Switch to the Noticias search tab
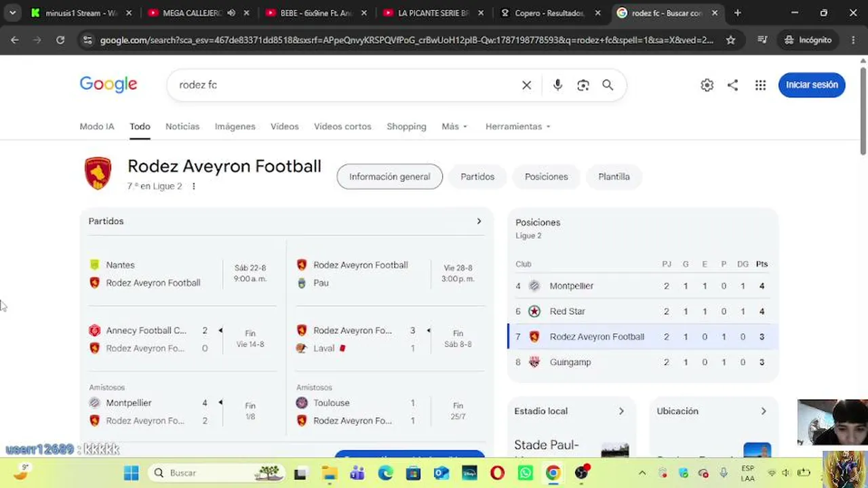The height and width of the screenshot is (488, 868). coord(182,127)
